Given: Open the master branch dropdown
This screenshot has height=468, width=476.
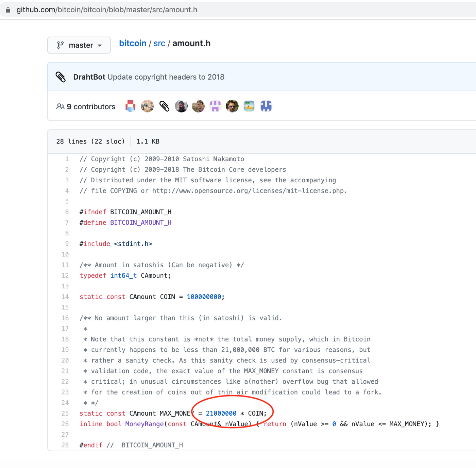Looking at the screenshot, I should [x=79, y=45].
